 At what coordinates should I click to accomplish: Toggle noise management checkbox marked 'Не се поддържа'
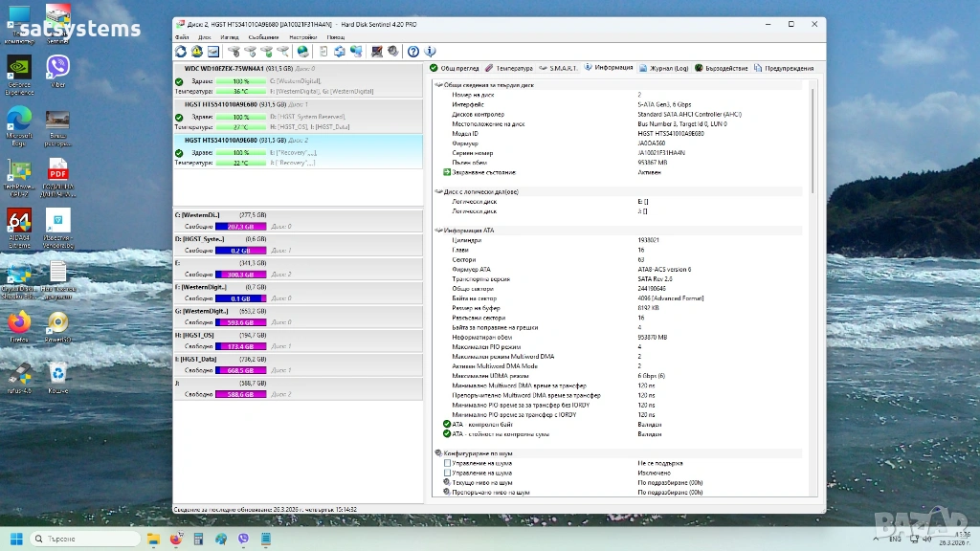click(x=447, y=463)
